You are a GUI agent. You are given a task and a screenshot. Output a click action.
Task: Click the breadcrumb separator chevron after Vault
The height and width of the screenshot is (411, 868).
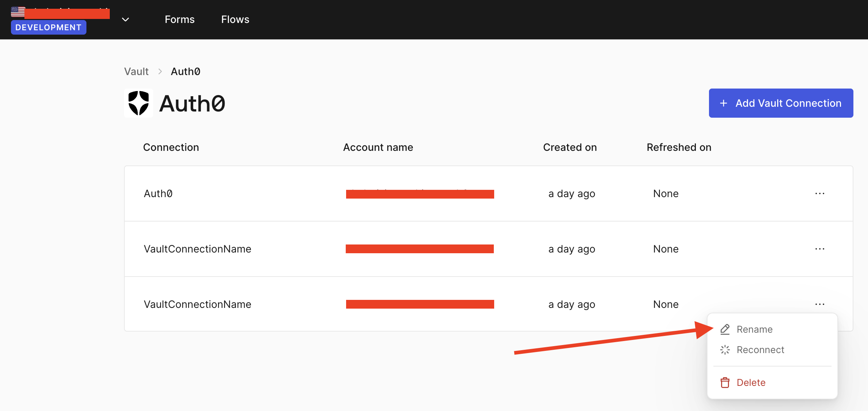coord(160,71)
